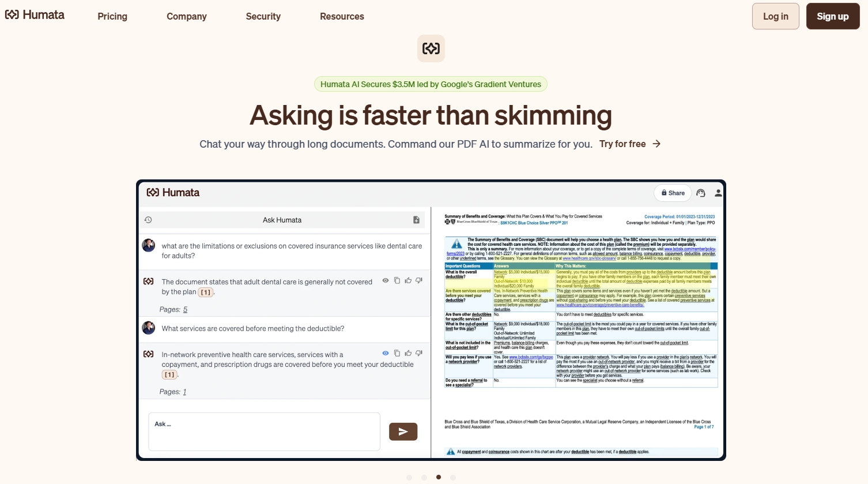Open the $3.5M funding announcement banner
The height and width of the screenshot is (484, 868).
[431, 84]
